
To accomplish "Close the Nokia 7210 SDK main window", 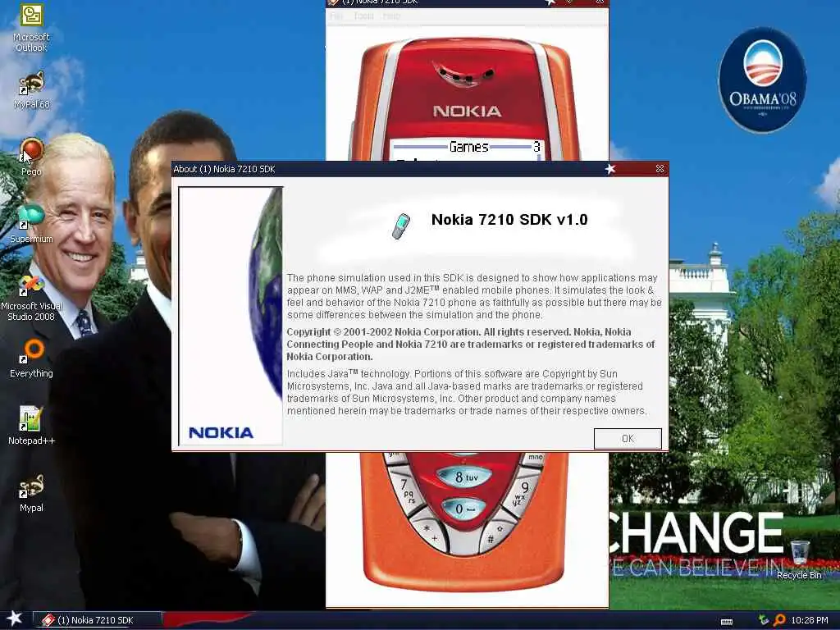I will [600, 2].
